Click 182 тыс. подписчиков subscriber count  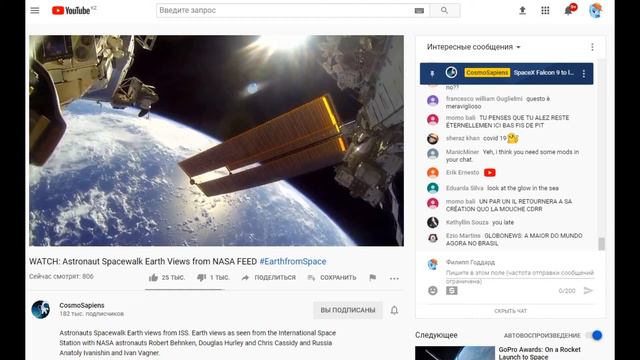pyautogui.click(x=91, y=314)
